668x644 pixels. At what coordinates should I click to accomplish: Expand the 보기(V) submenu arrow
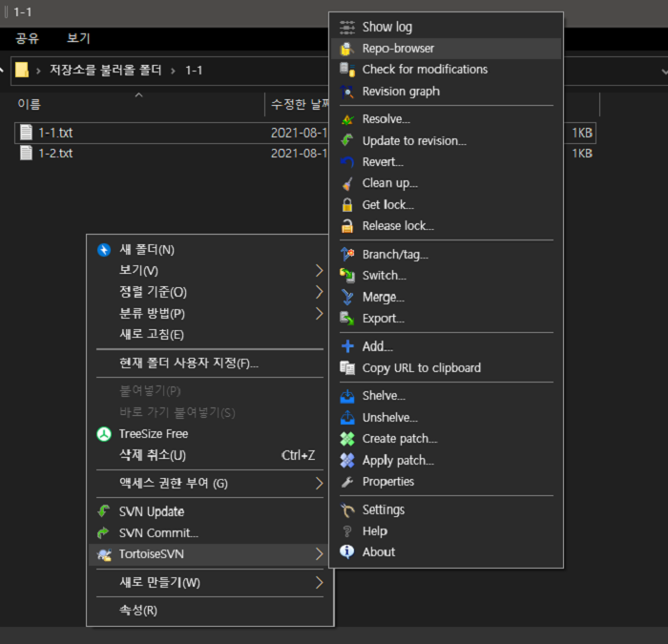coord(320,271)
